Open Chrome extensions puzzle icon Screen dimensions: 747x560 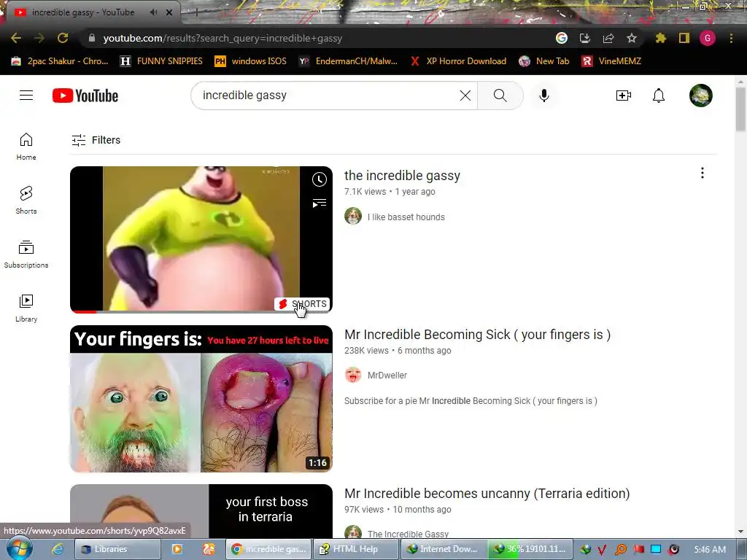661,38
